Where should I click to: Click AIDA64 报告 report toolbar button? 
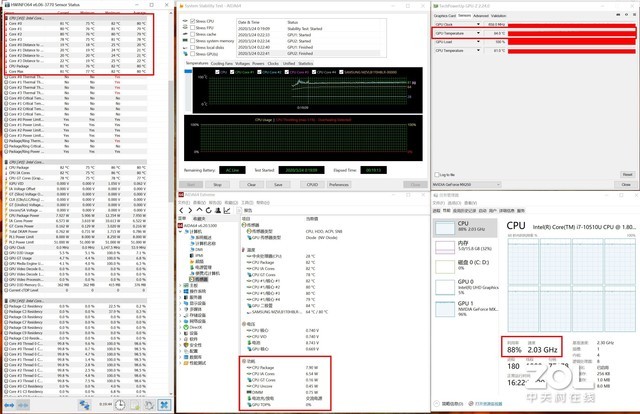tap(245, 210)
